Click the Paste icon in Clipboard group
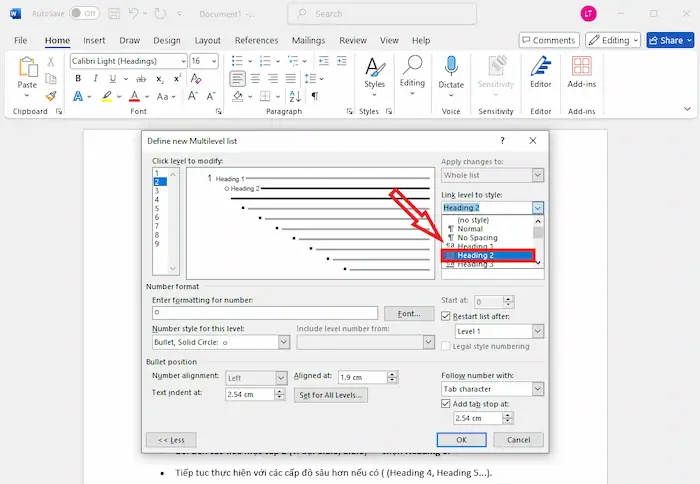The width and height of the screenshot is (700, 484). [x=27, y=68]
